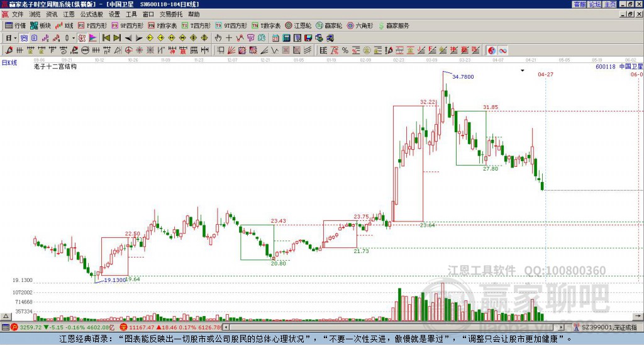Open the T四方形 tool
The width and height of the screenshot is (644, 345).
tap(196, 25)
